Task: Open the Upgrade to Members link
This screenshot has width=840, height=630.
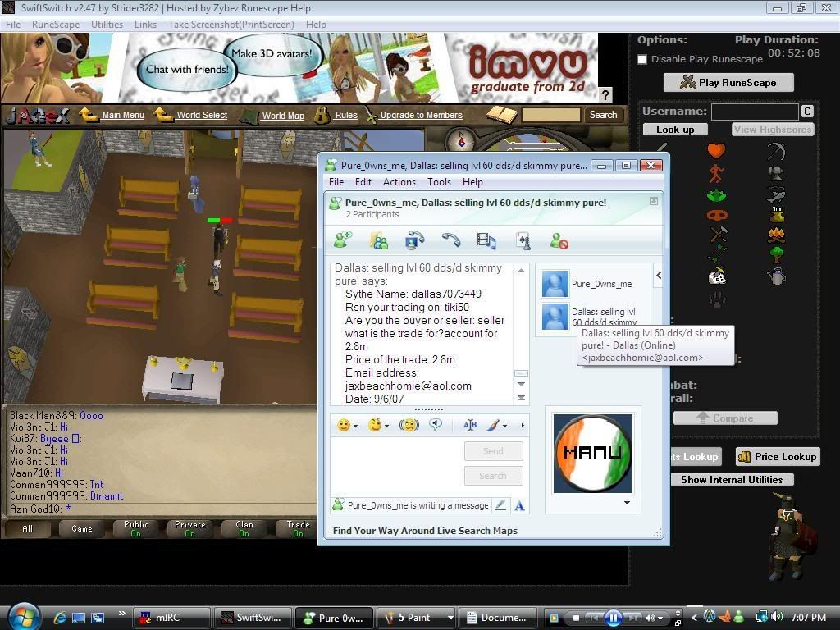Action: click(x=421, y=115)
